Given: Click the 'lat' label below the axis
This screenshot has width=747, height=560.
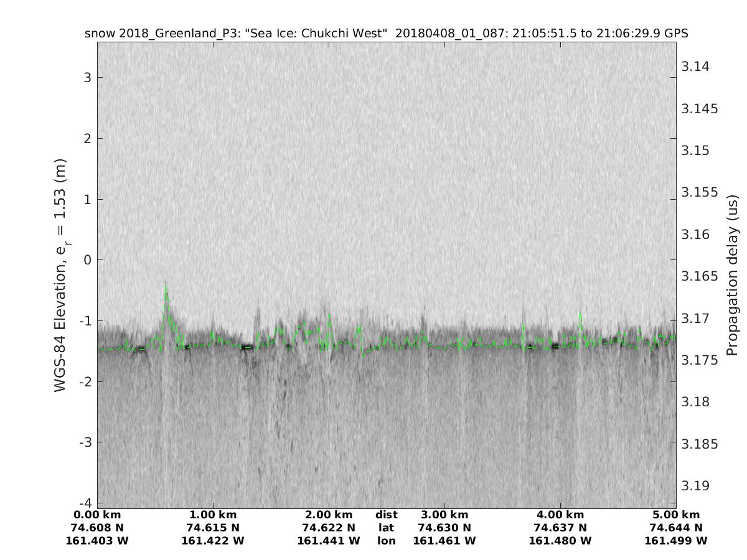Looking at the screenshot, I should 387,528.
